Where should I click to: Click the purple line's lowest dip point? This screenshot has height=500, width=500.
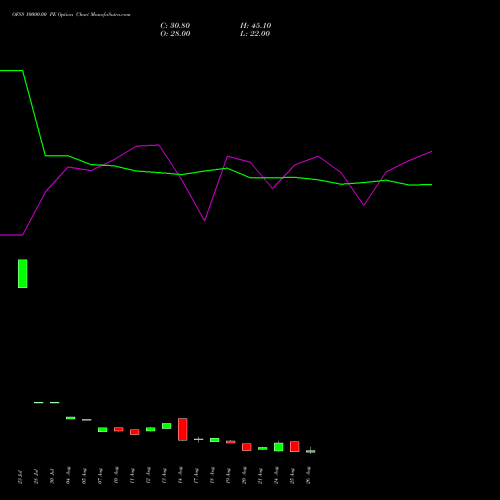pyautogui.click(x=205, y=221)
